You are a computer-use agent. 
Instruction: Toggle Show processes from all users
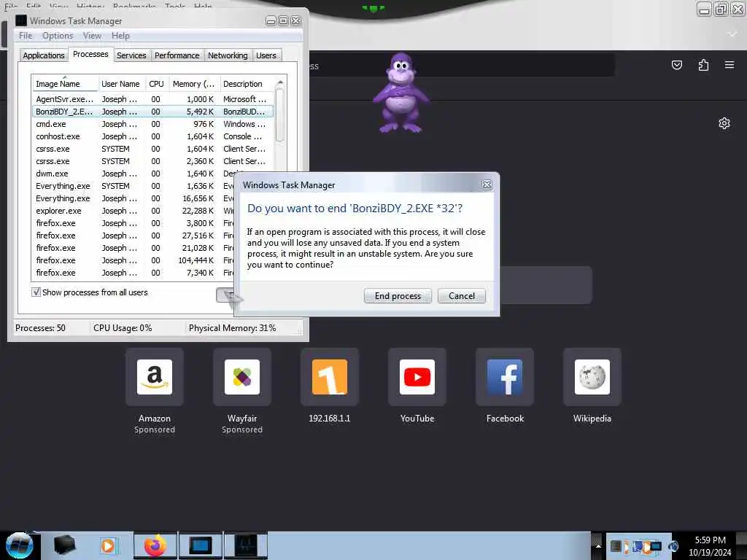36,292
